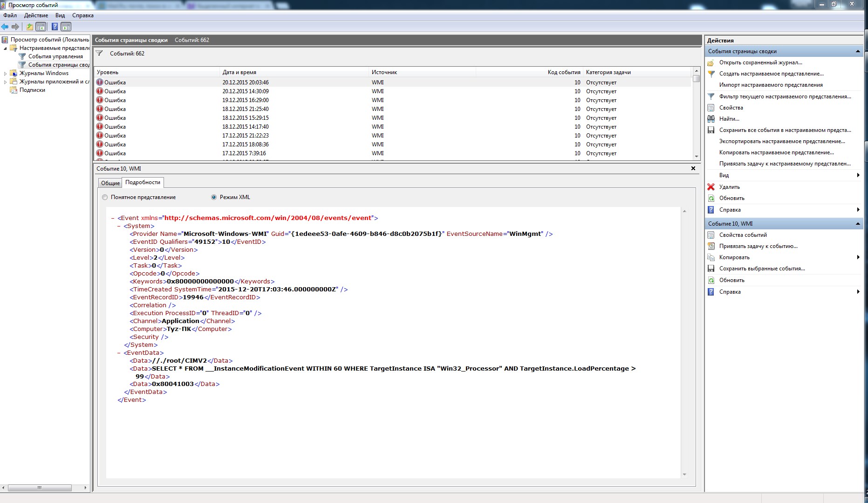Screen dimensions: 868x503
Task: Click Привязать задачу к событию action
Action: click(758, 246)
